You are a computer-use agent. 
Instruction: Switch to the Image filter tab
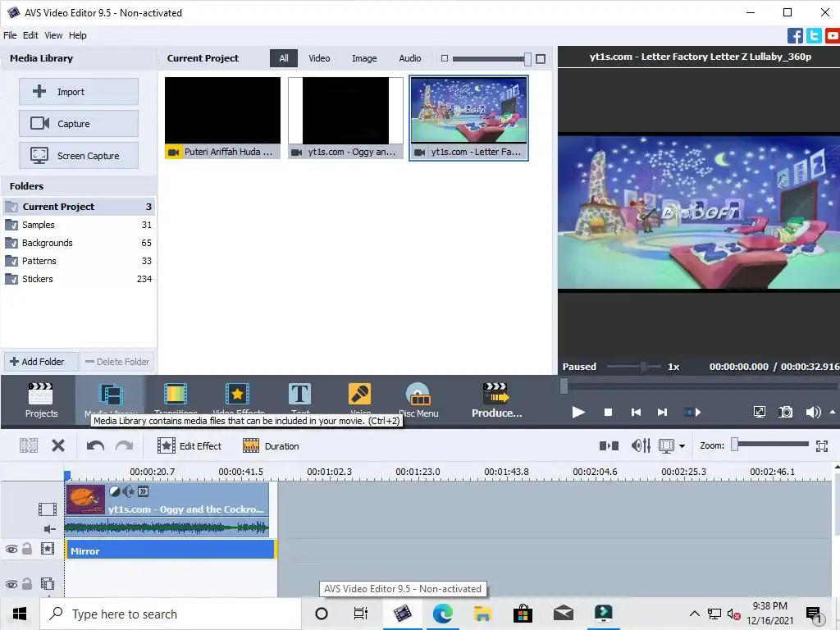[363, 58]
